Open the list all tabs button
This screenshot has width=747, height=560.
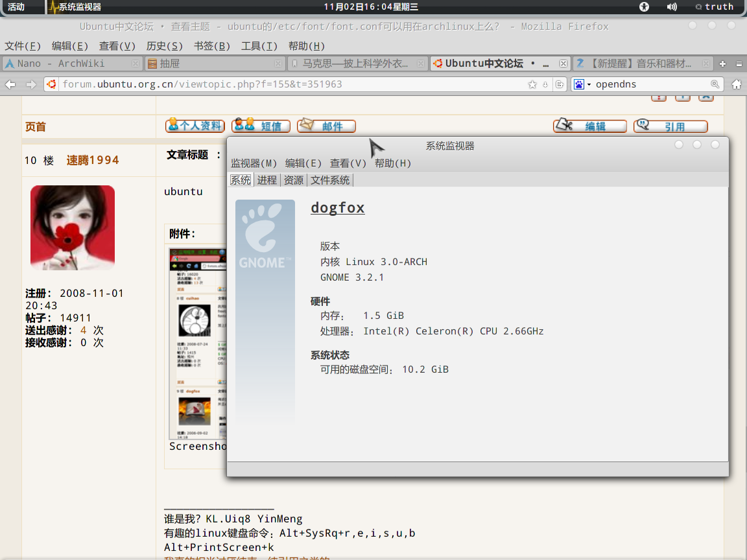tap(739, 64)
